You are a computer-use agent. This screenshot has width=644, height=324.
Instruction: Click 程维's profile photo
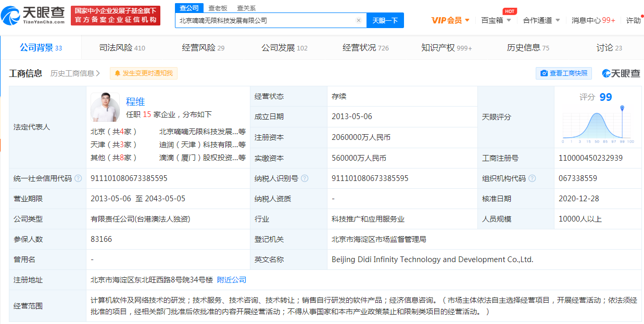coord(105,107)
